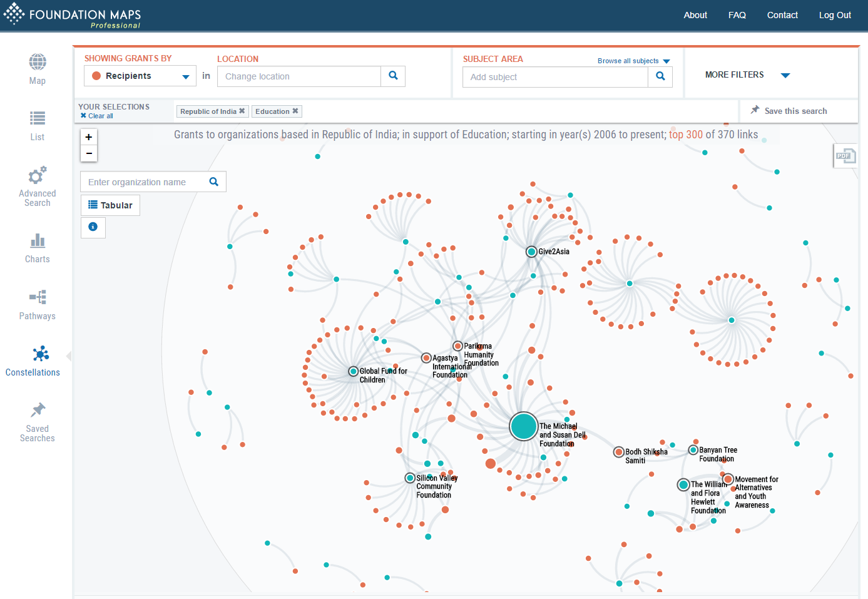Select the Global Fund for Children node
This screenshot has width=868, height=599.
354,371
